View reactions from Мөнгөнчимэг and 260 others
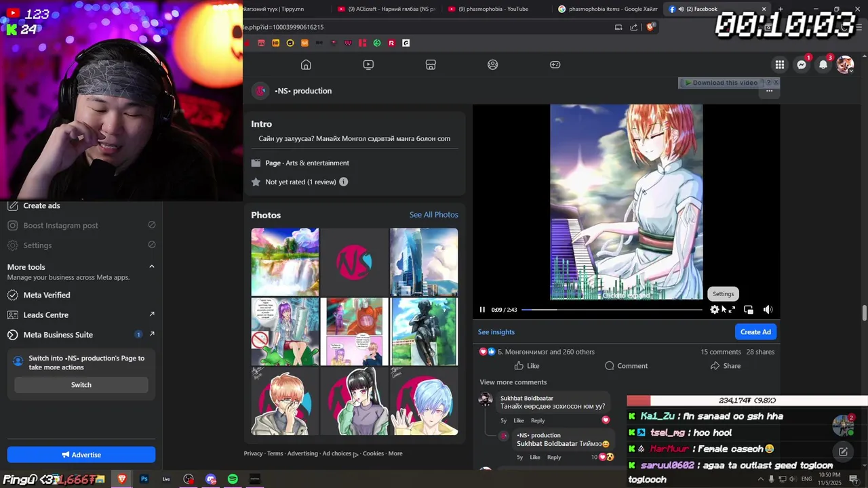868x488 pixels. 546,352
